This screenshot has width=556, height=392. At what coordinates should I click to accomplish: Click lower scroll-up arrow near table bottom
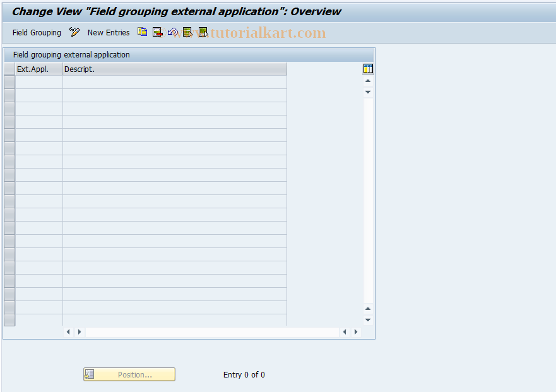click(x=368, y=309)
